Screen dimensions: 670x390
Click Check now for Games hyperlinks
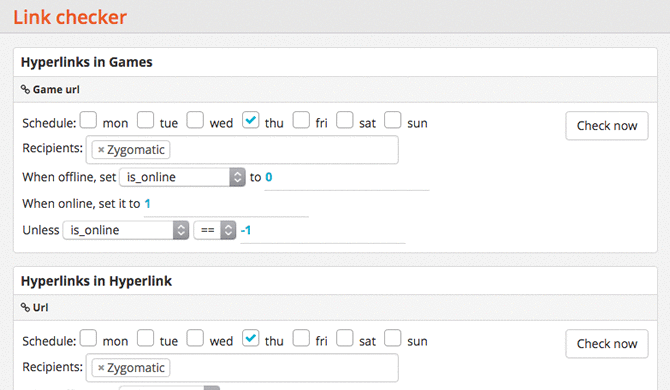tap(607, 126)
